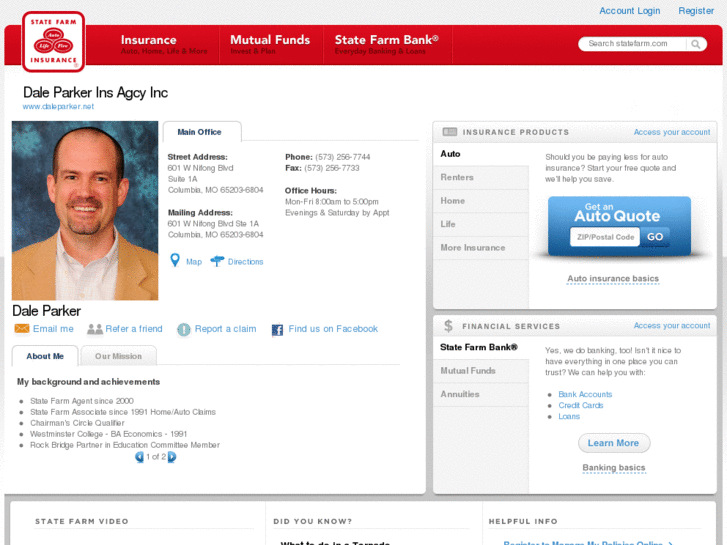The image size is (727, 545).
Task: Select the Auto insurance tab
Action: pyautogui.click(x=481, y=154)
